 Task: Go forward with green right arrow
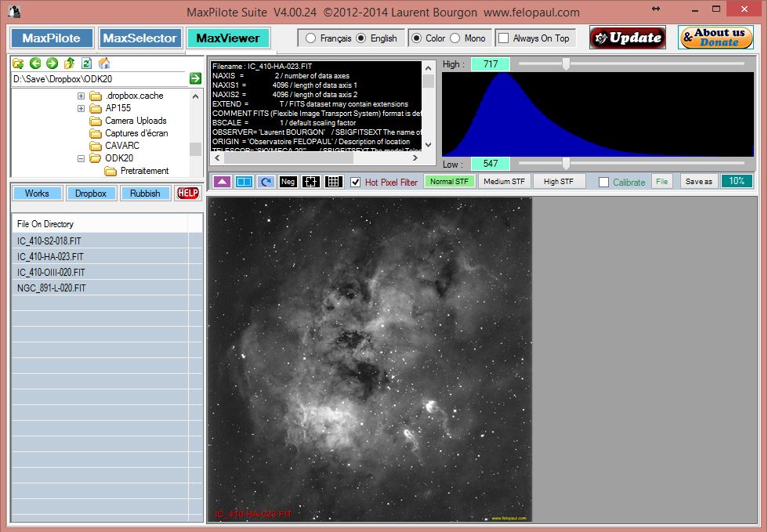[53, 63]
